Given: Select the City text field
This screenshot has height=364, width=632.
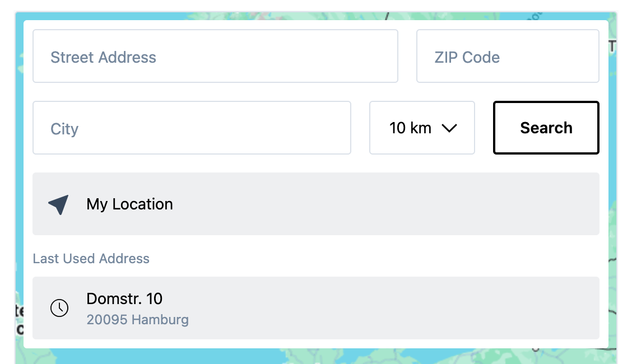Looking at the screenshot, I should point(192,128).
